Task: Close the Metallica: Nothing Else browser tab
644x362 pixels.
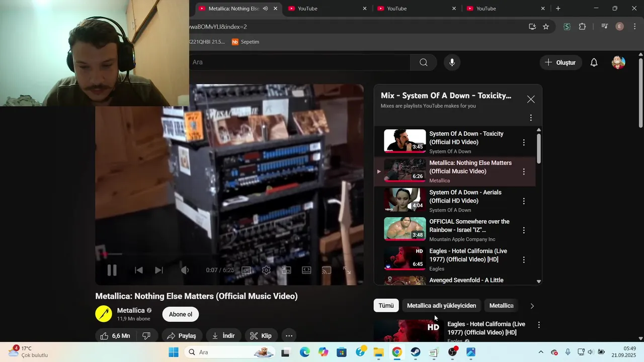Action: click(275, 9)
